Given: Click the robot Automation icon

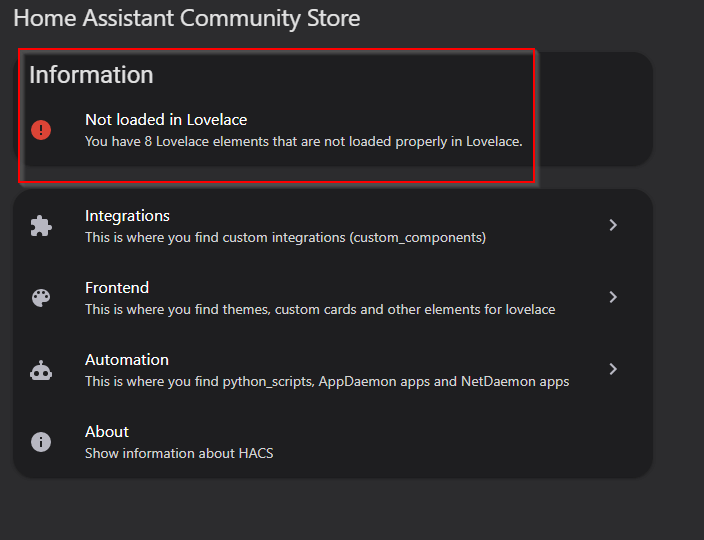Looking at the screenshot, I should pos(41,370).
